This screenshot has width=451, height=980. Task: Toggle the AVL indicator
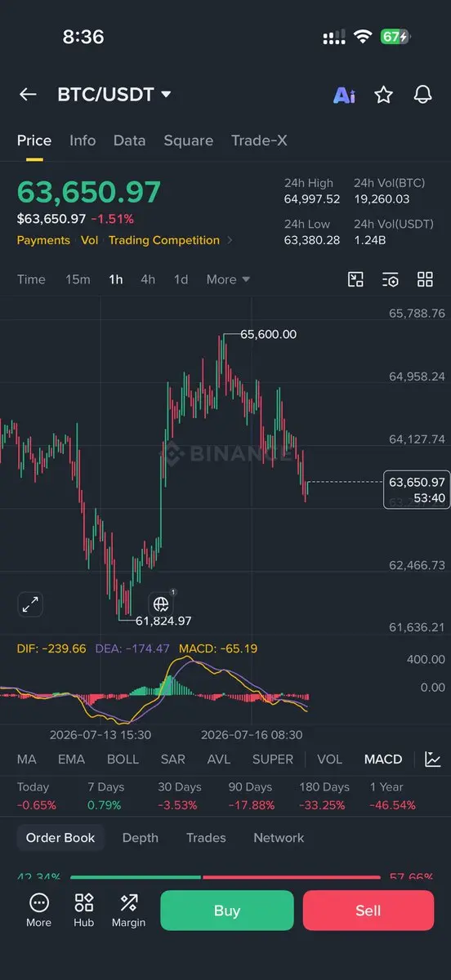219,759
